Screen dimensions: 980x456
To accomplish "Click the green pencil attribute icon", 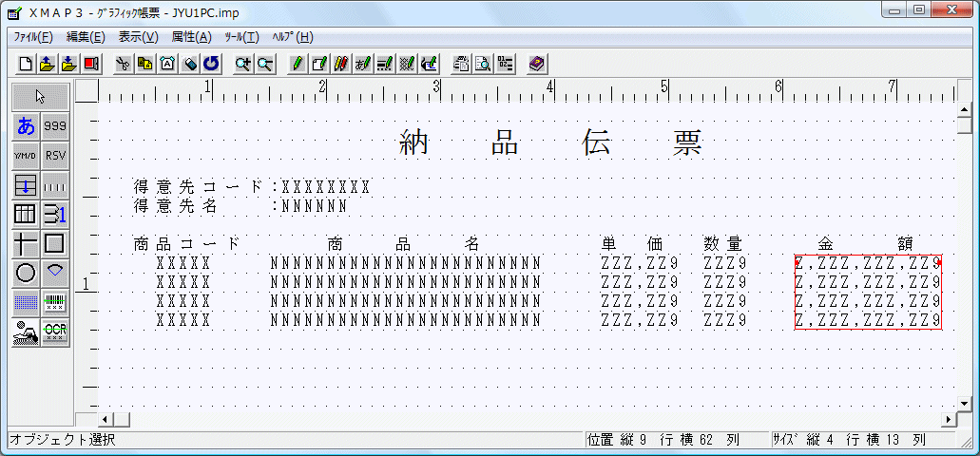I will pos(298,63).
